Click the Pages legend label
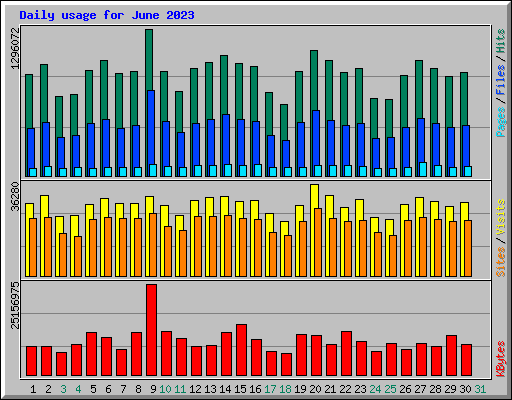Image resolution: width=512 pixels, height=400 pixels. (500, 122)
